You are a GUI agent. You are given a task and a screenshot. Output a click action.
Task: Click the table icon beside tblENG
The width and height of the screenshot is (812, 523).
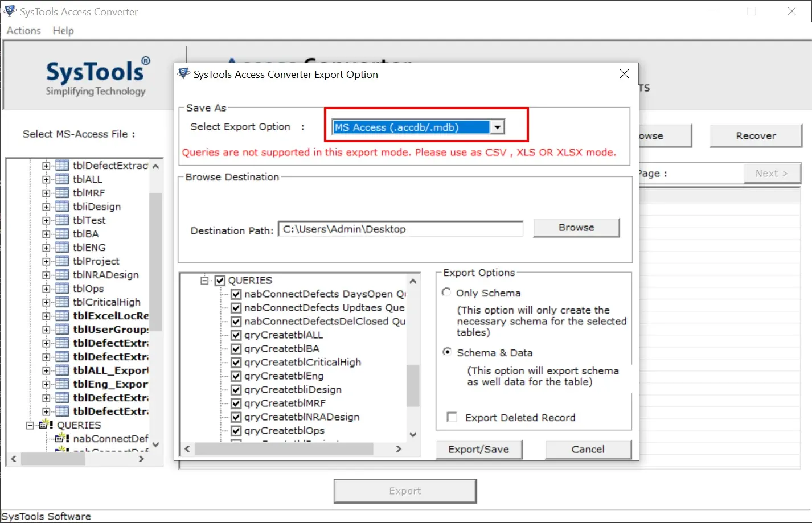pos(62,248)
